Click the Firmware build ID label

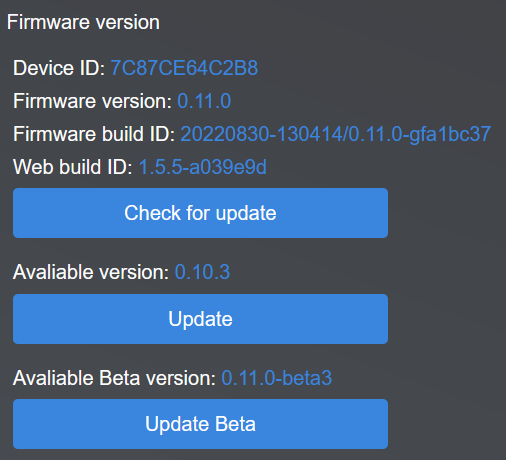[94, 134]
